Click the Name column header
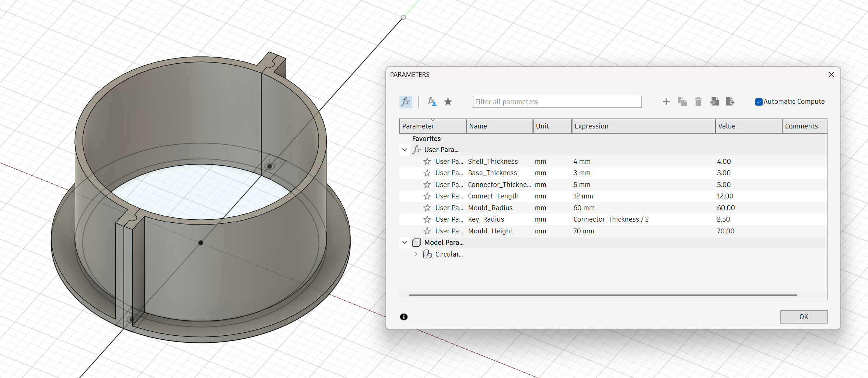 click(499, 126)
